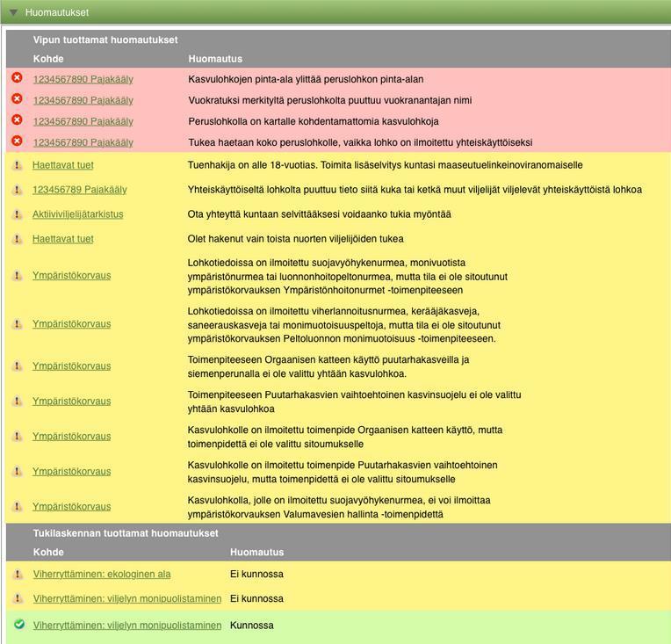The width and height of the screenshot is (671, 644).
Task: Click the text 'Vuokratuksi merkityltä peruslohkolta puuttuu vuokranantajan nimi'
Action: click(330, 100)
